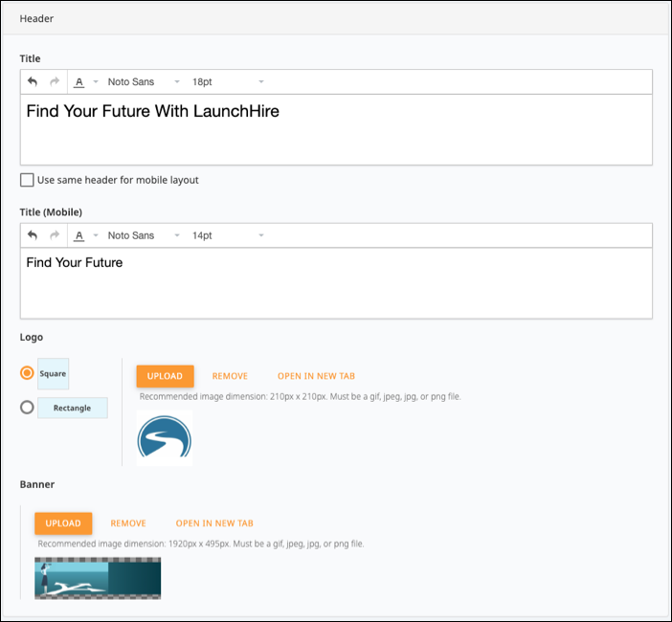Image resolution: width=672 pixels, height=622 pixels.
Task: Redo in the Title editor toolbar
Action: [x=55, y=81]
